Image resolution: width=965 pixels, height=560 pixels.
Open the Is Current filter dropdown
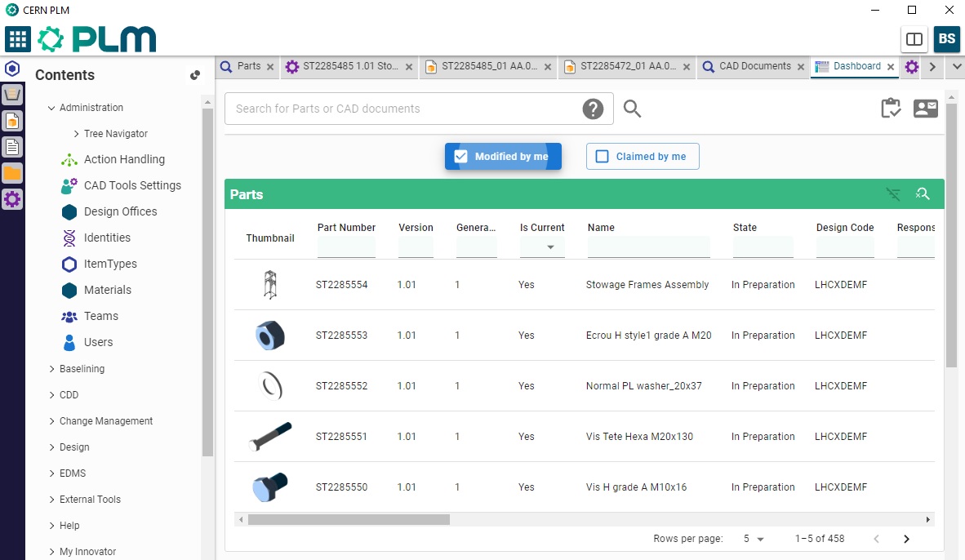tap(550, 247)
